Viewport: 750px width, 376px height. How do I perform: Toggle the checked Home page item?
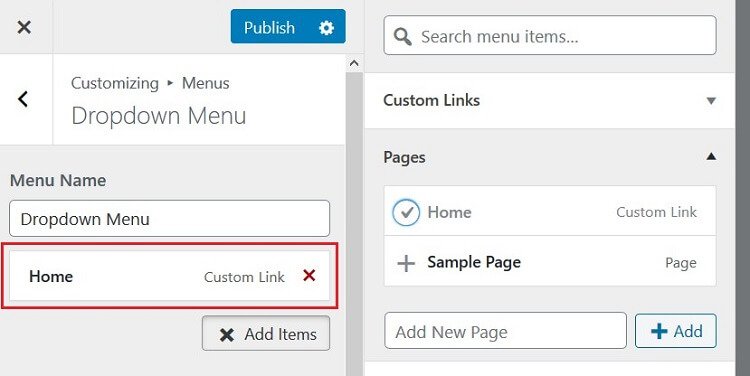406,212
